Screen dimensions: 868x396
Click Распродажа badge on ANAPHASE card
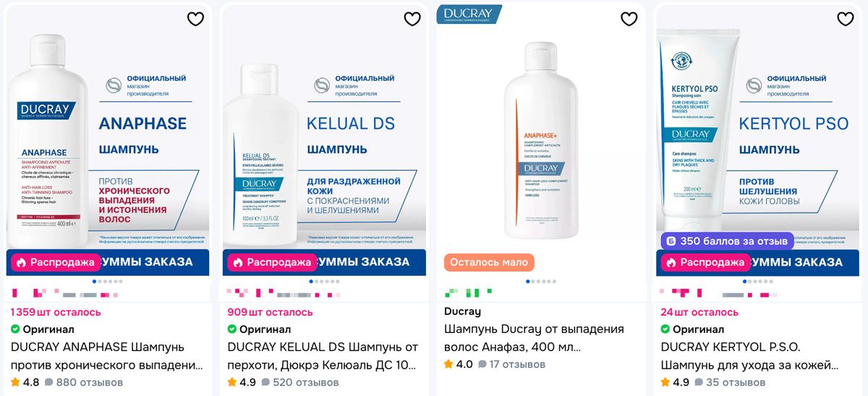(55, 262)
